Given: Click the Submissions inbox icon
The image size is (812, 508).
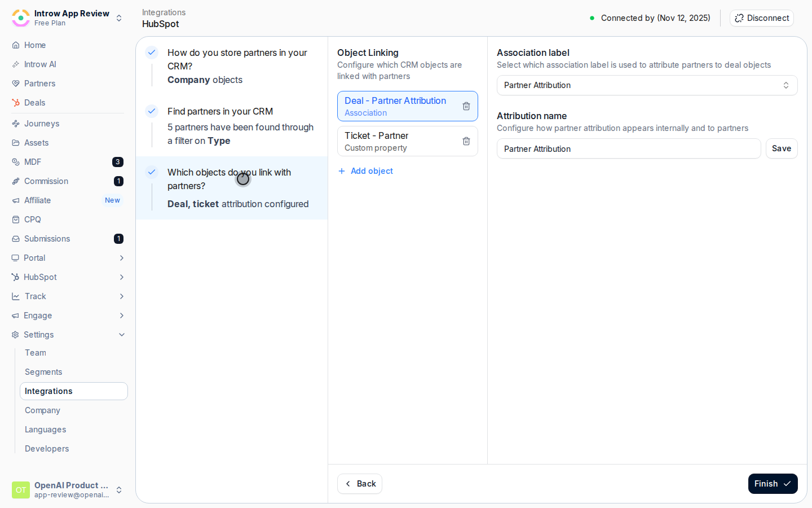Looking at the screenshot, I should pyautogui.click(x=16, y=239).
